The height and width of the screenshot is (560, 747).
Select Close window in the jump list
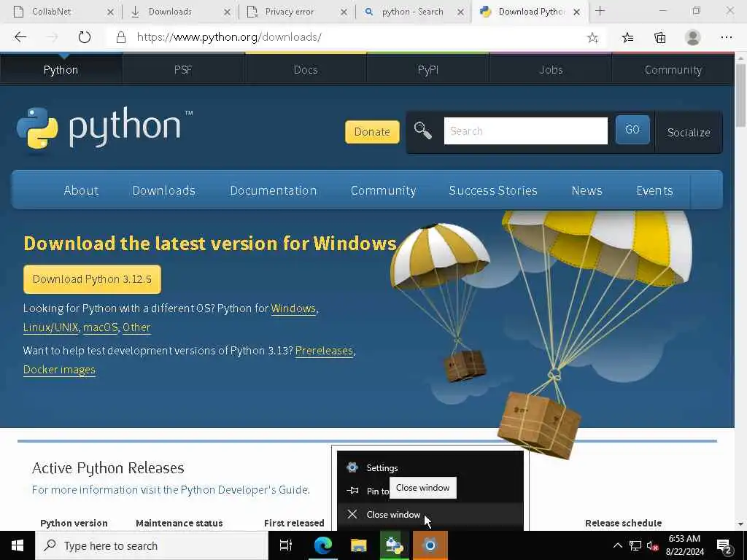[430, 514]
